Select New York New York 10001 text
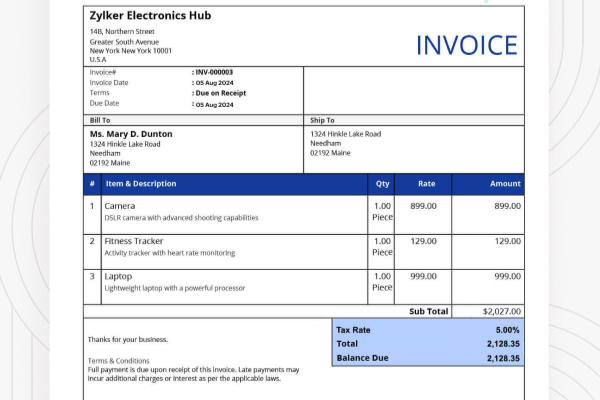 pyautogui.click(x=131, y=51)
